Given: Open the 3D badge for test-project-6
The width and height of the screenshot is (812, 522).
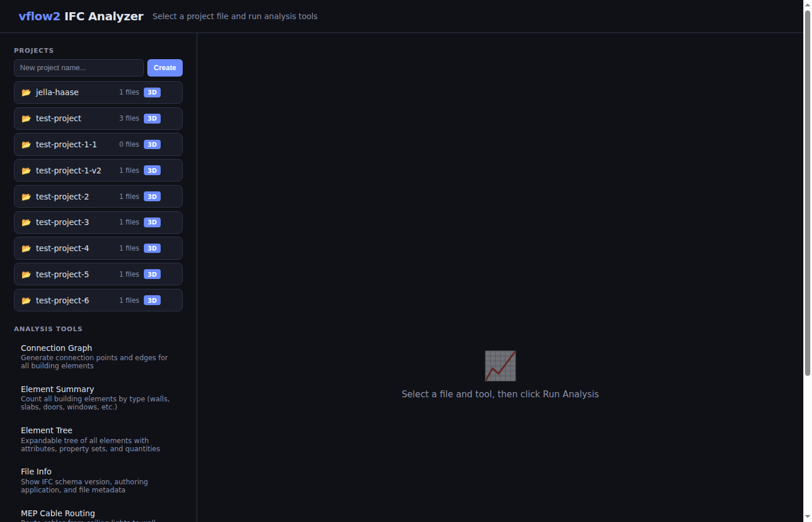Looking at the screenshot, I should tap(151, 300).
